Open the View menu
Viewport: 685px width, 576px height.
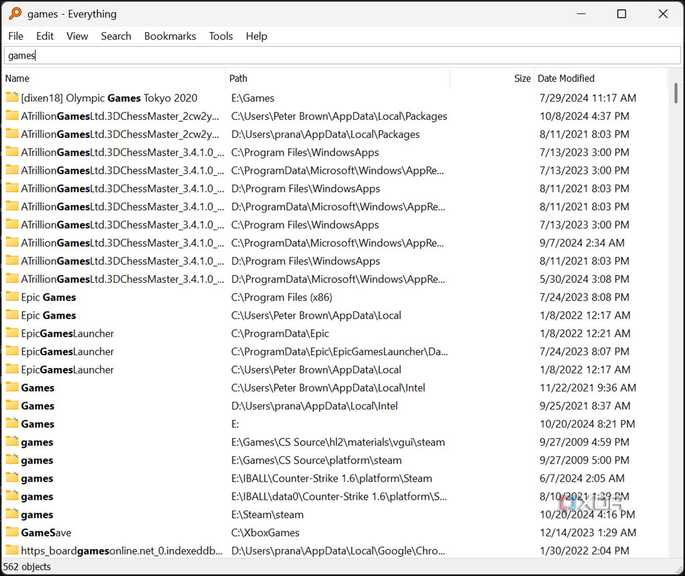pyautogui.click(x=77, y=36)
